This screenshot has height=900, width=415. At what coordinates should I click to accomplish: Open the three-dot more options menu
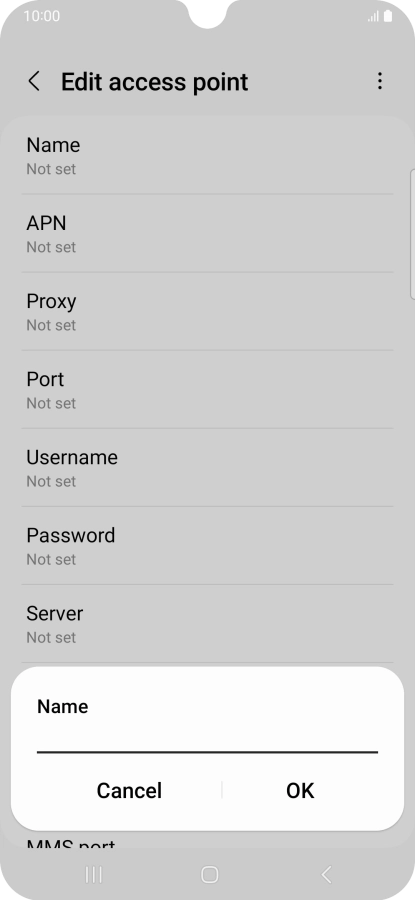pos(379,81)
